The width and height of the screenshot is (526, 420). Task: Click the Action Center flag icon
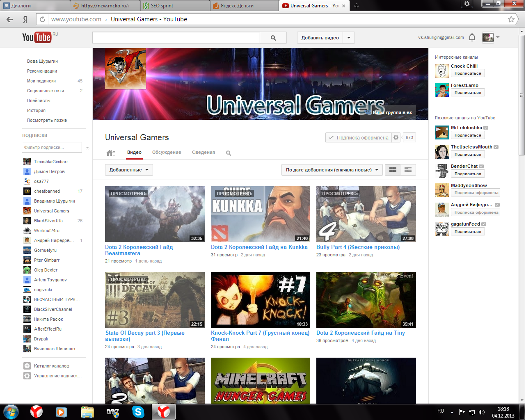coord(462,412)
